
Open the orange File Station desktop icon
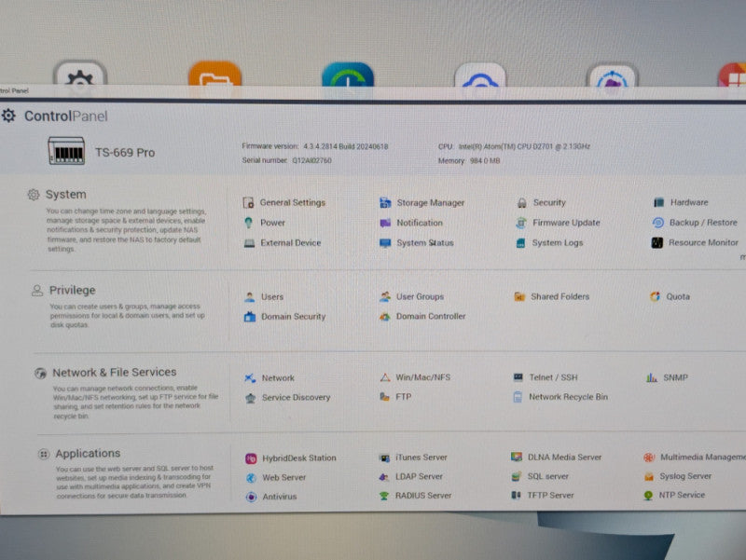[x=215, y=75]
